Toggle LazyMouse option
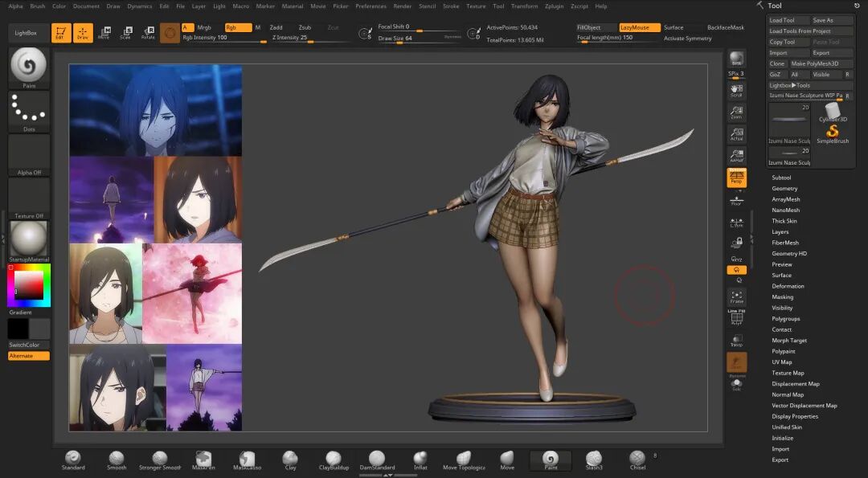Screen dimensions: 868x478 (640, 27)
